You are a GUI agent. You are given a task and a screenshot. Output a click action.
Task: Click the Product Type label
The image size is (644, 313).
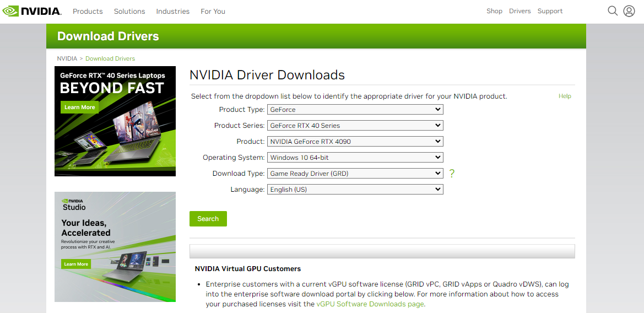(x=241, y=110)
